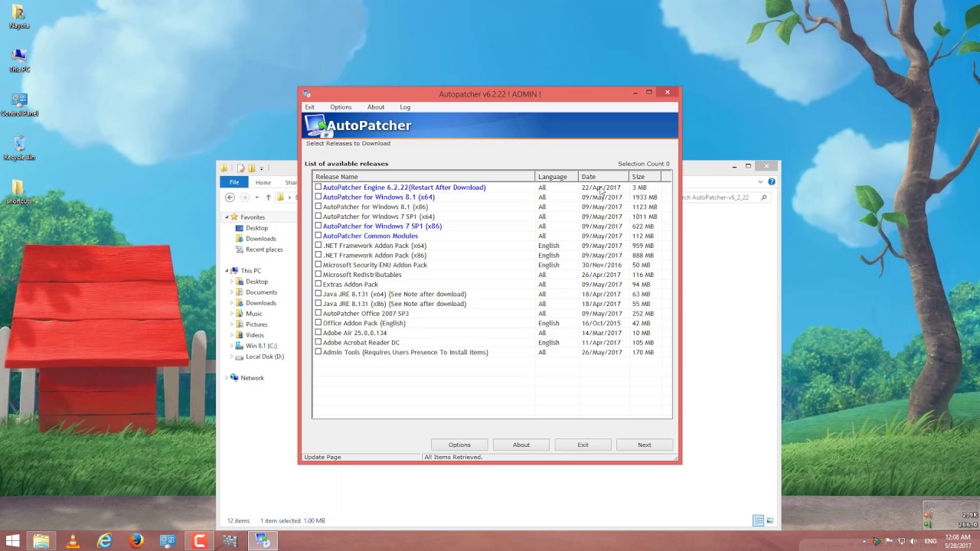Viewport: 980px width, 551px height.
Task: Open File tab in Explorer window
Action: pyautogui.click(x=234, y=182)
